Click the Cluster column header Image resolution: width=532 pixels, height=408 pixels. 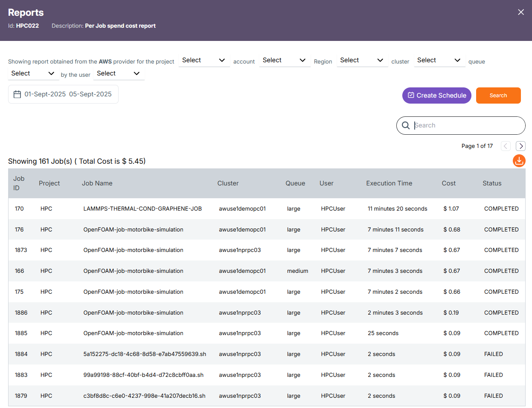pyautogui.click(x=228, y=183)
